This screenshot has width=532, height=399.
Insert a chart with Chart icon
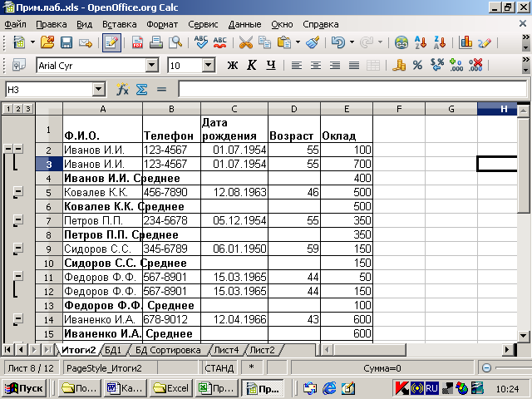click(465, 42)
